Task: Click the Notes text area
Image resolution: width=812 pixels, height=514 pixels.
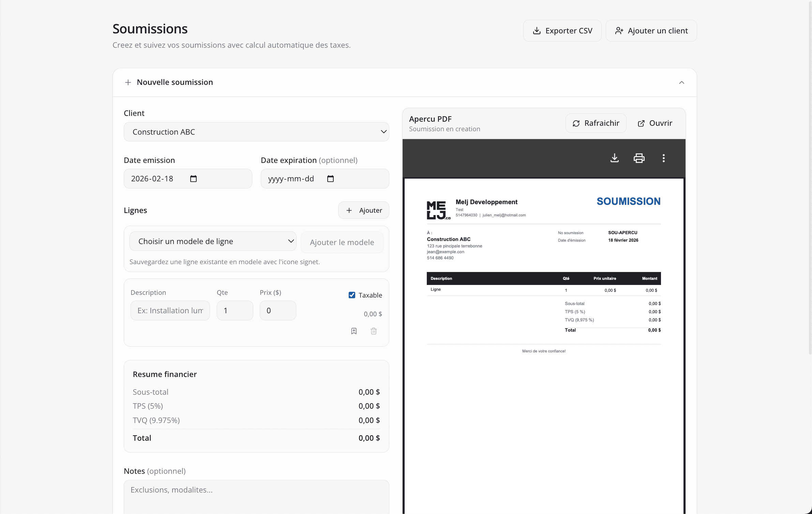Action: click(256, 496)
